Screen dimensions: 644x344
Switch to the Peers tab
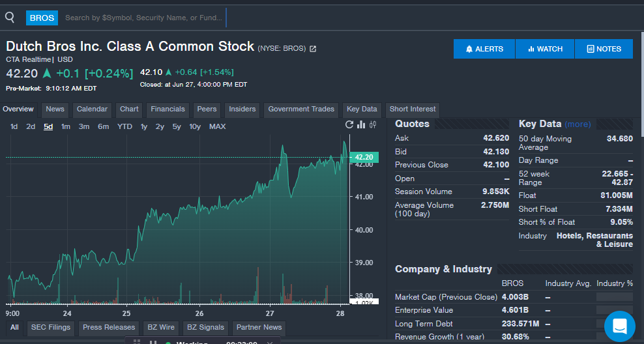pyautogui.click(x=207, y=109)
